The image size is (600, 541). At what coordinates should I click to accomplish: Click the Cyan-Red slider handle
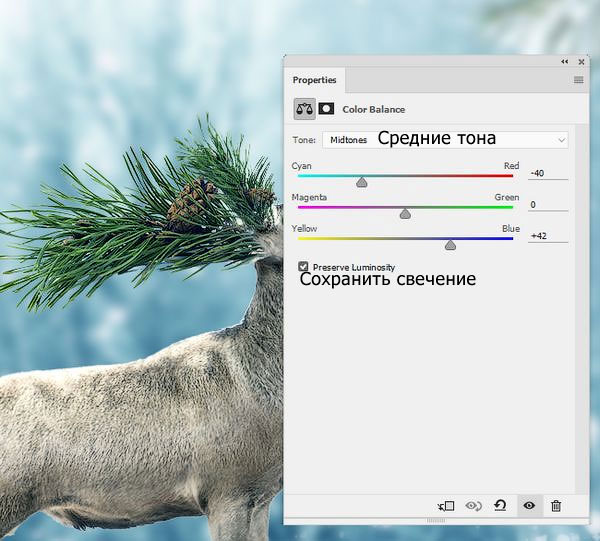click(x=362, y=183)
